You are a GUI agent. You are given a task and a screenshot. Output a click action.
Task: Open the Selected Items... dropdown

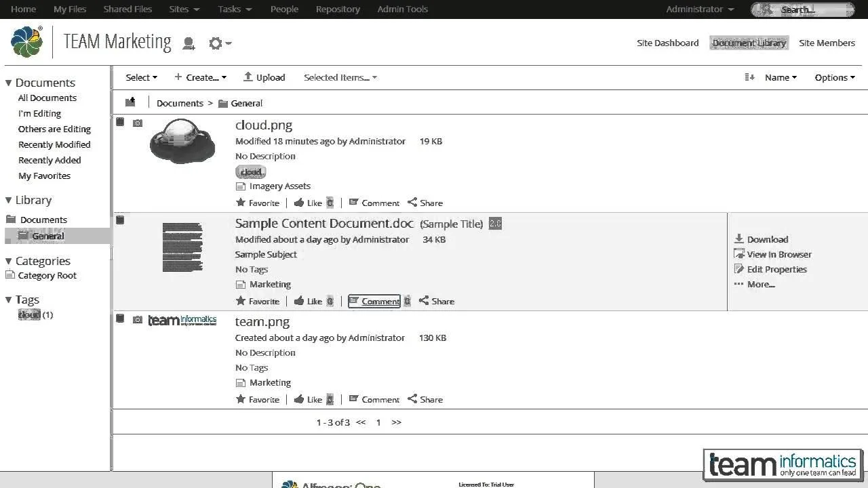tap(340, 77)
